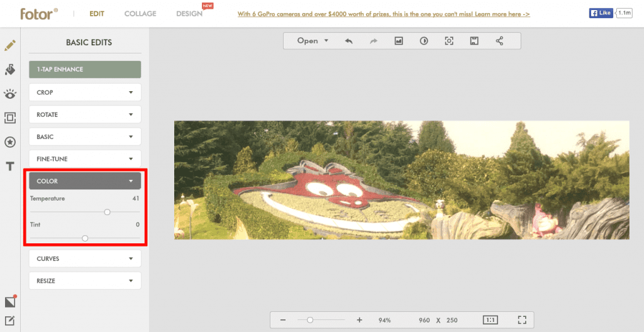This screenshot has height=332, width=644.
Task: Open the GoPro prizes promotion link
Action: tap(384, 14)
